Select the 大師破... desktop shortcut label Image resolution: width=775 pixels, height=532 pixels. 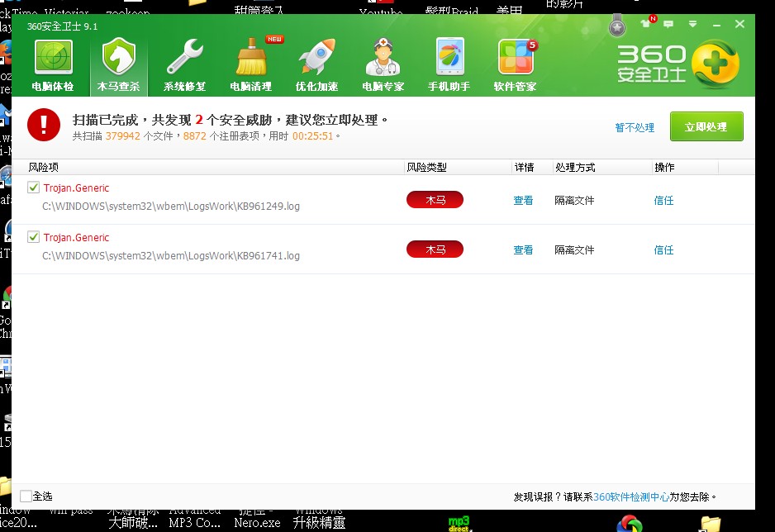coord(133,523)
